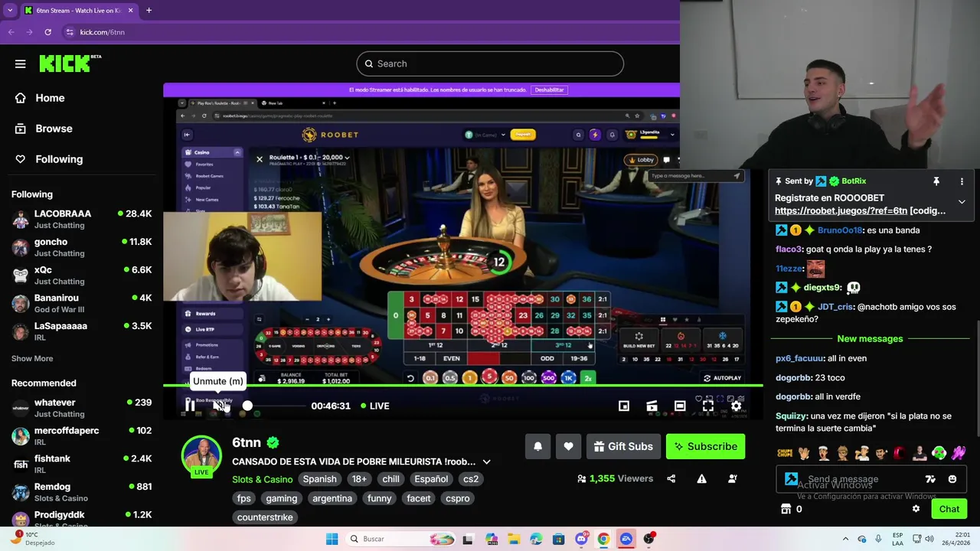Click the user-check icon beside report

coord(733,479)
